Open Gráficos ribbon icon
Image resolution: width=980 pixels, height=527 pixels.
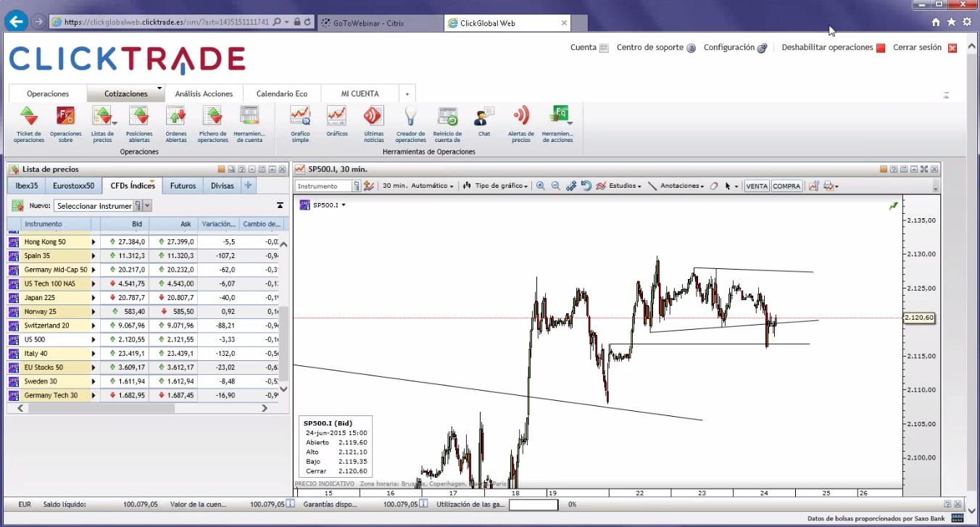tap(337, 122)
